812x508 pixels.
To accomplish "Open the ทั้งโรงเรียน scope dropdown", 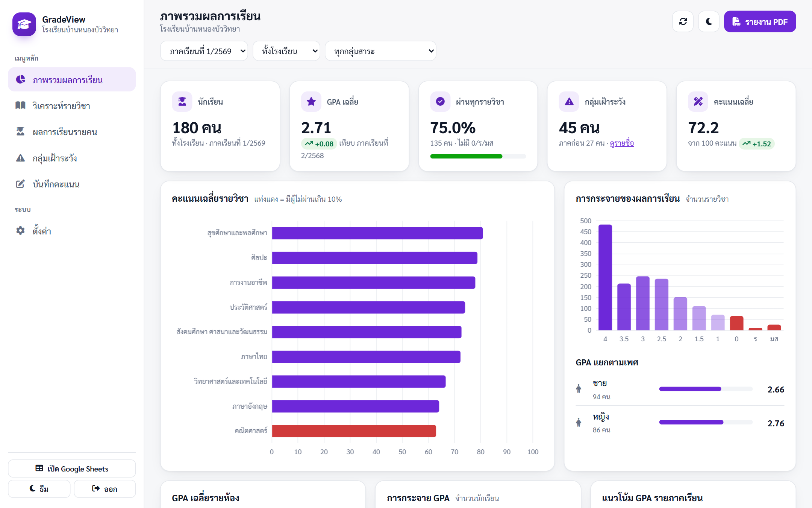I will tap(286, 51).
